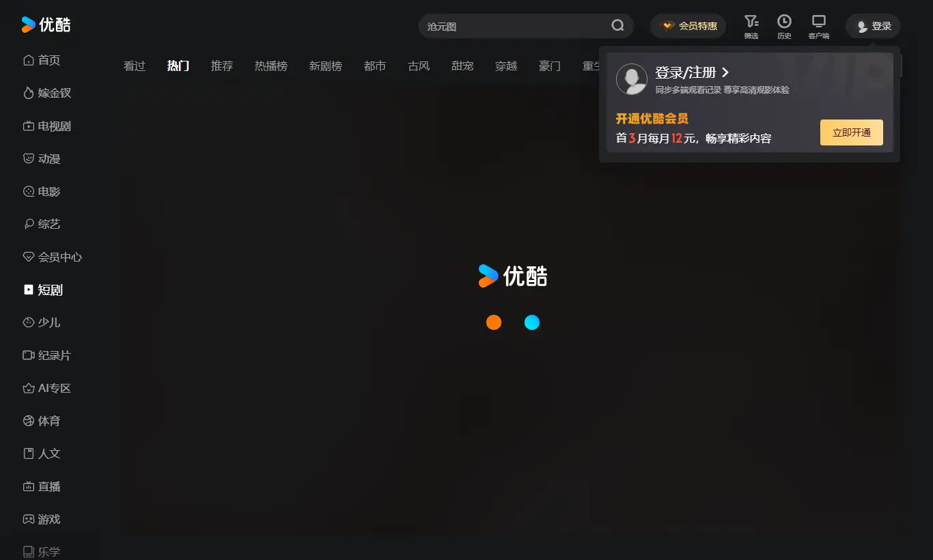Image resolution: width=933 pixels, height=560 pixels.
Task: Switch to the 热播榜 tab
Action: (x=271, y=66)
